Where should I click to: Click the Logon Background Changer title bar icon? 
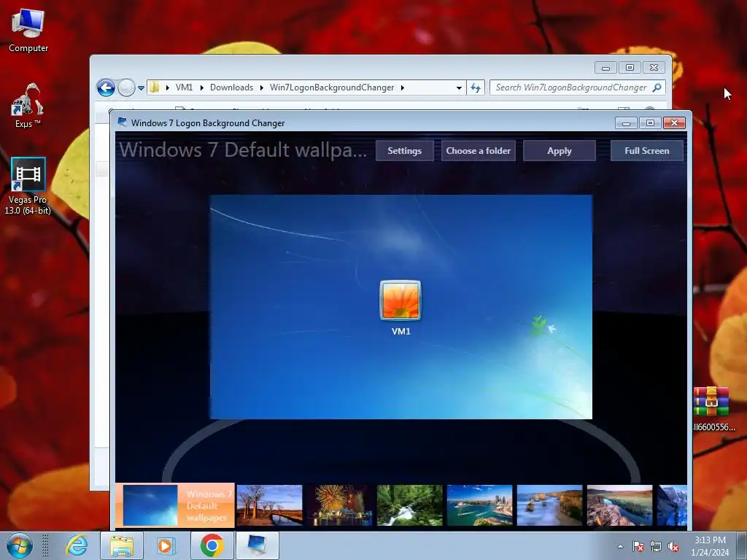[x=123, y=122]
